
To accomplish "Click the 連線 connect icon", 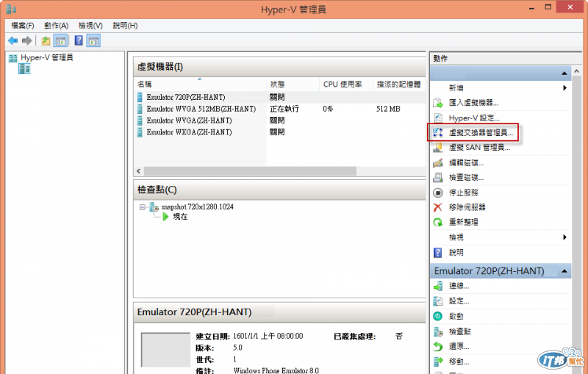I will click(x=437, y=287).
